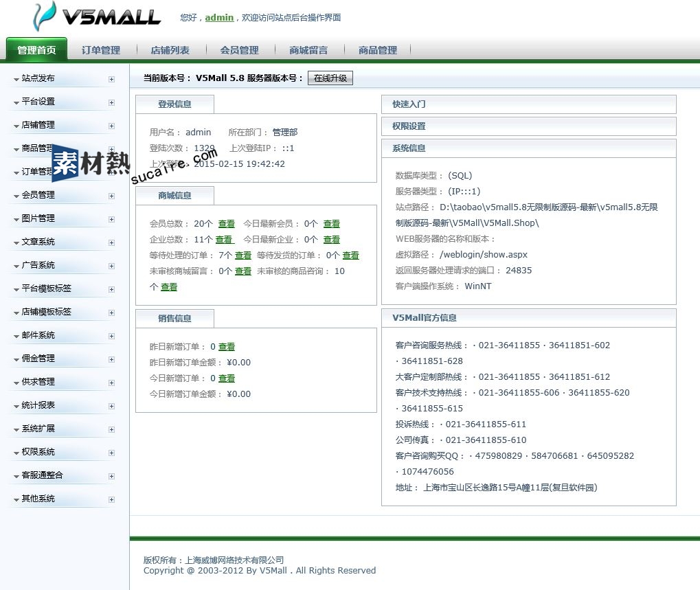Click the plus icon beside 供求管理

111,383
